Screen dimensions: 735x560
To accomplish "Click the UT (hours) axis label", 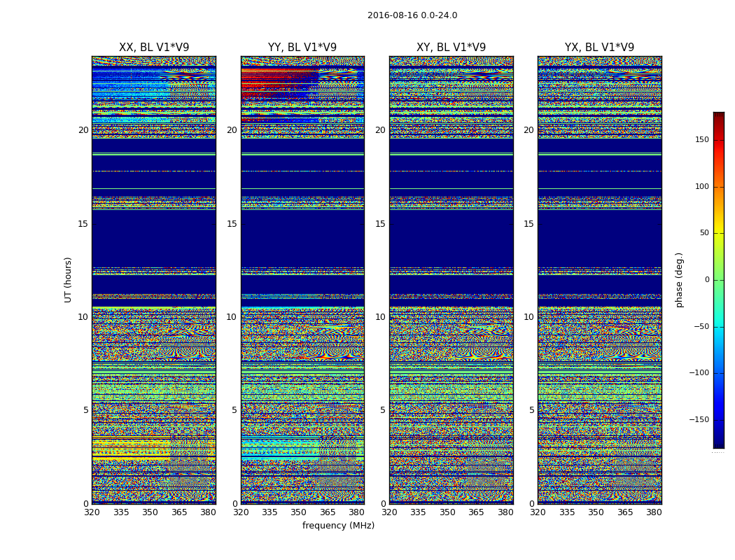I will point(68,280).
